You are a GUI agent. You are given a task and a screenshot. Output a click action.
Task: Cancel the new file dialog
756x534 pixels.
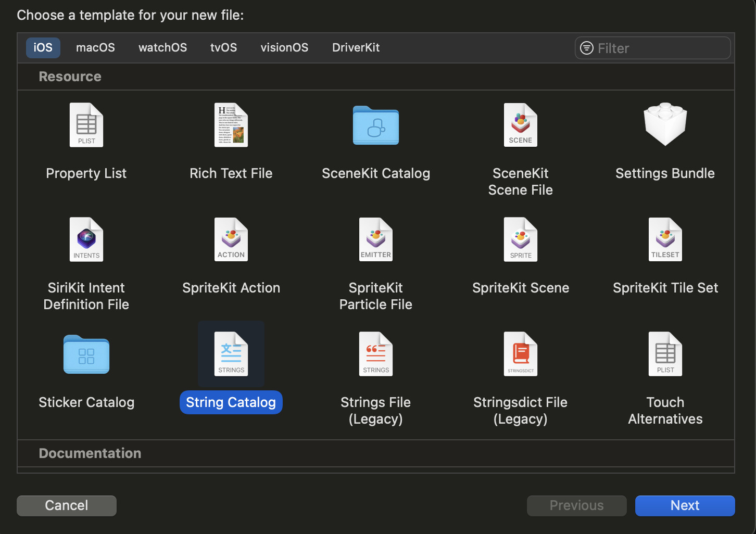(67, 505)
